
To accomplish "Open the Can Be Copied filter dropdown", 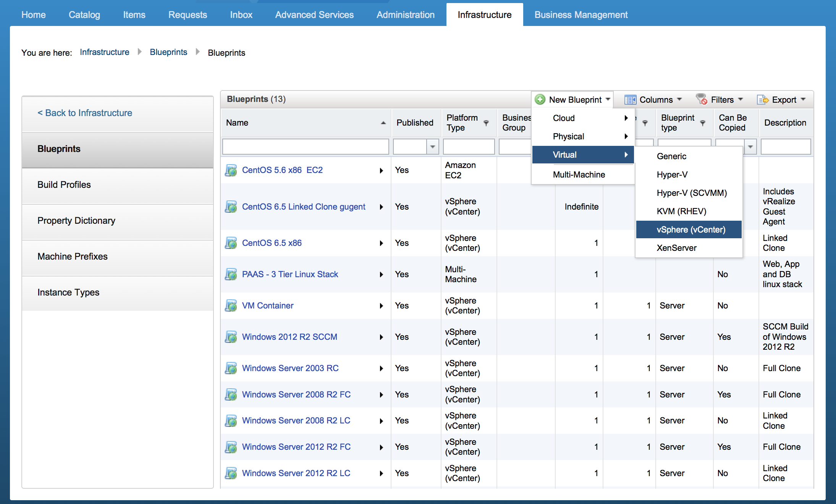I will click(750, 147).
